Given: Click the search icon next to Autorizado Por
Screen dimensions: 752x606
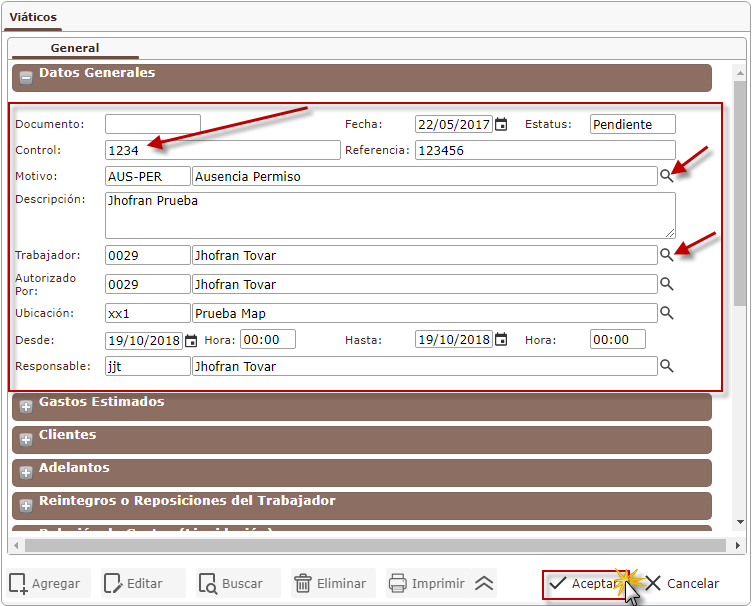Looking at the screenshot, I should click(666, 284).
